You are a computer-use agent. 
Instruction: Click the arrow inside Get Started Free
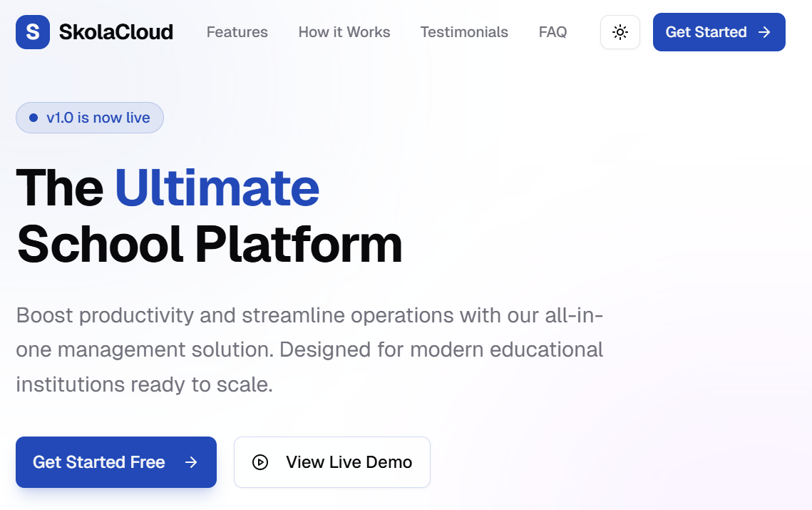191,462
